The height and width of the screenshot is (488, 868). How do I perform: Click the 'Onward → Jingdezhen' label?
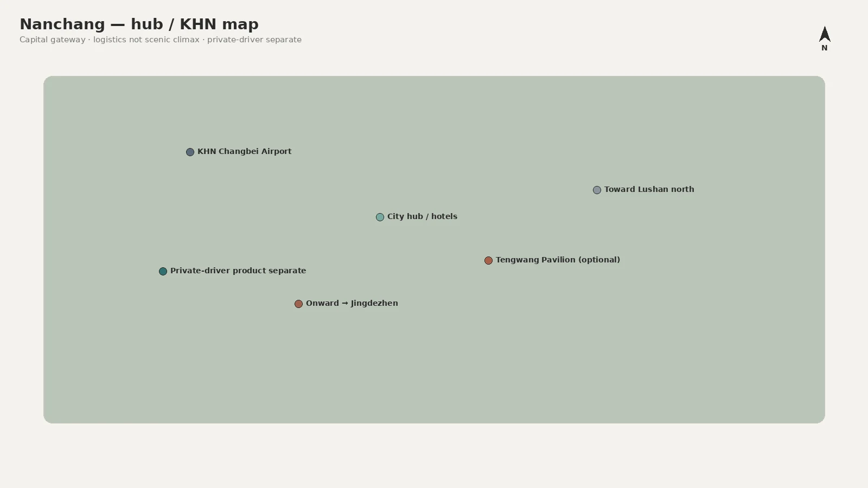(352, 303)
